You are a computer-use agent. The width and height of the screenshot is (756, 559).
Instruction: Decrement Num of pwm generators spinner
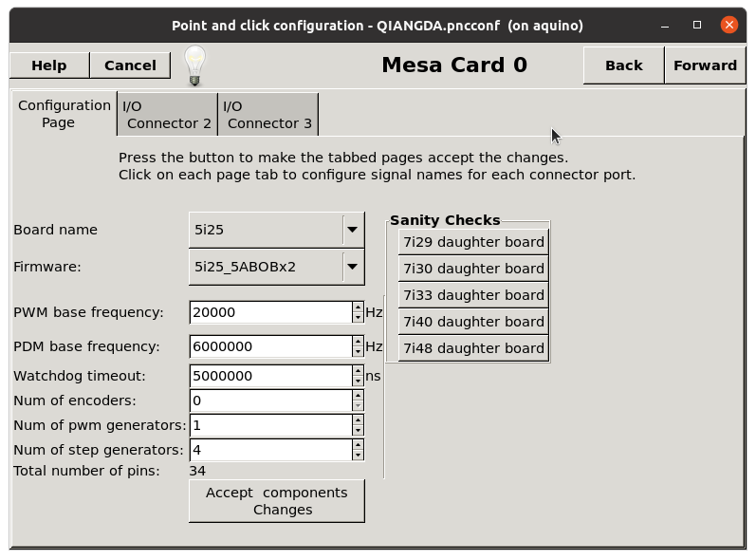click(358, 431)
